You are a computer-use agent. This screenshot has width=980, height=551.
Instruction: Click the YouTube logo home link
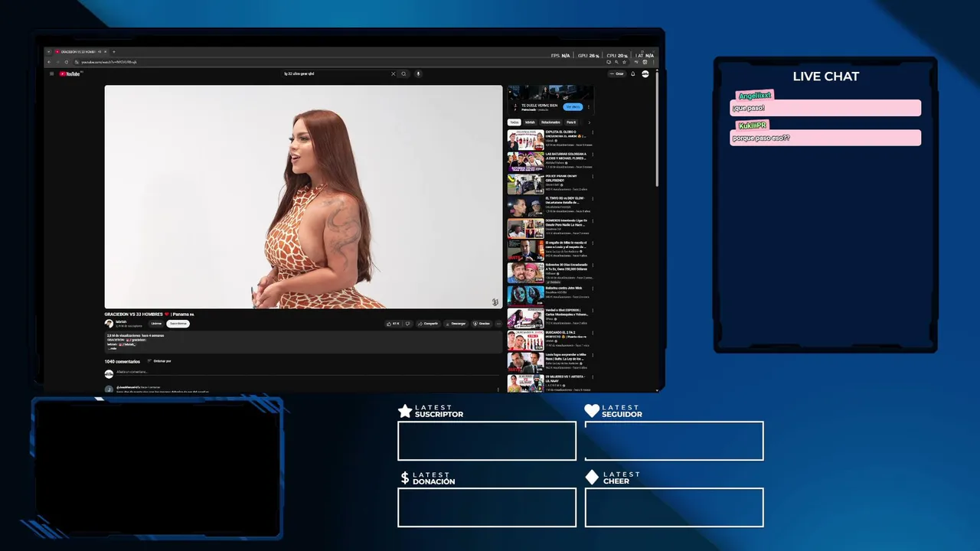coord(70,74)
